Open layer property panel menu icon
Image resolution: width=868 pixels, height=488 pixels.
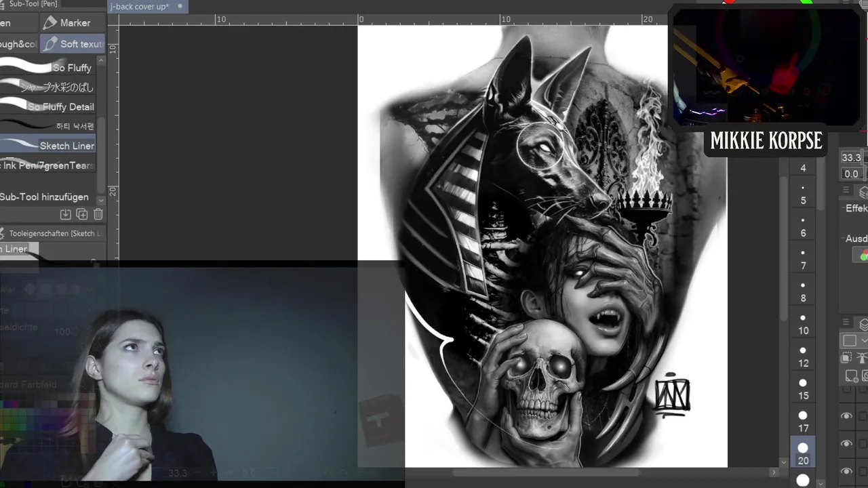846,191
